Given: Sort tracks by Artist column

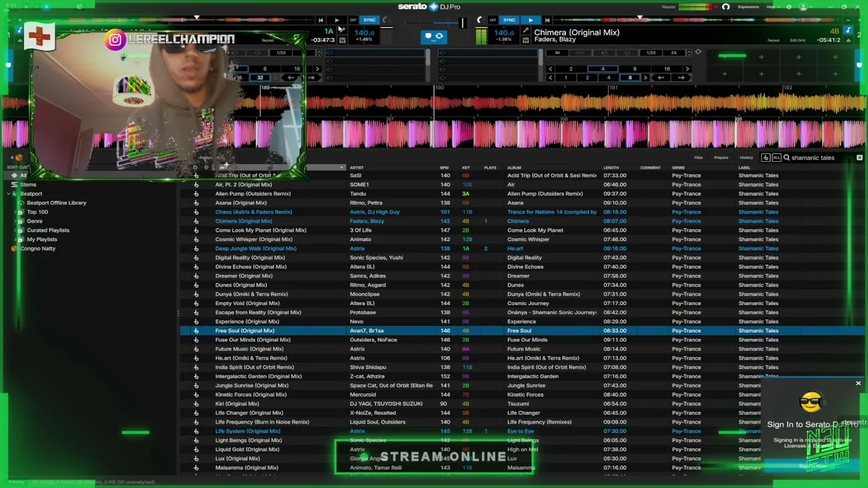Looking at the screenshot, I should [x=357, y=167].
